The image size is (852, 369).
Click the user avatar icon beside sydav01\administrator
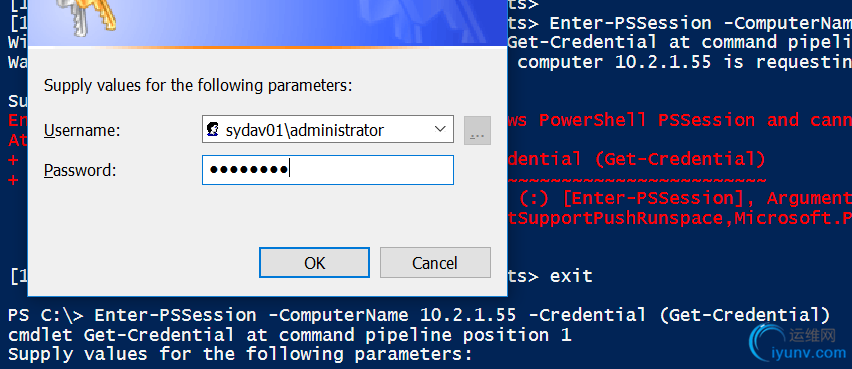coord(213,129)
